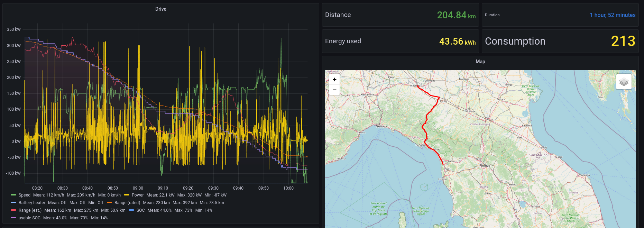Image resolution: width=644 pixels, height=228 pixels.
Task: Open the Energy used panel title
Action: (x=343, y=41)
